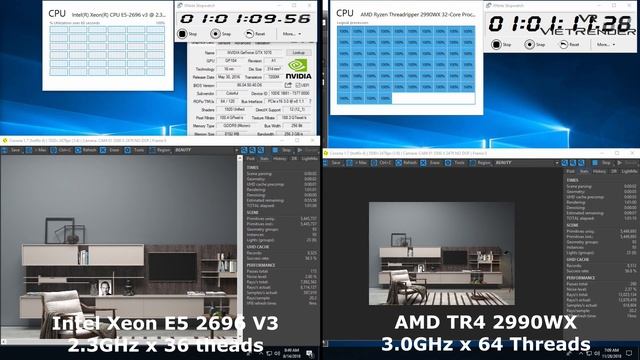The width and height of the screenshot is (640, 360).
Task: Click AMD Ryzen Threadripper 2990WX CPU title text
Action: point(418,14)
